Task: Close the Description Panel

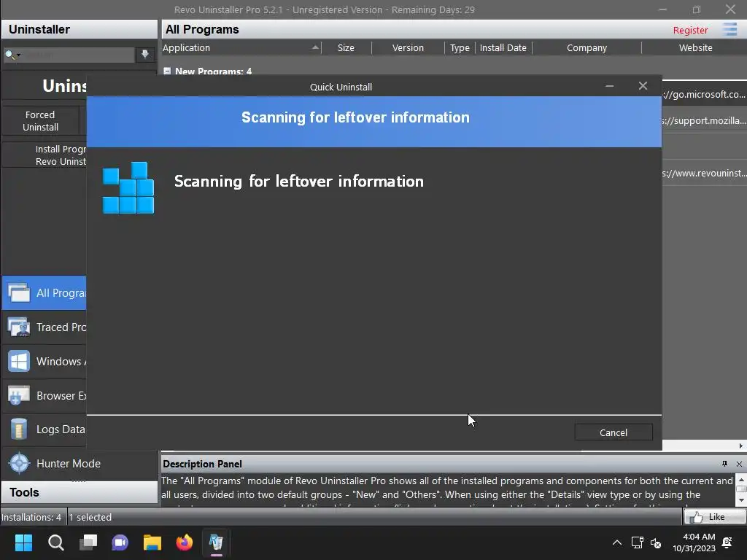Action: tap(739, 464)
